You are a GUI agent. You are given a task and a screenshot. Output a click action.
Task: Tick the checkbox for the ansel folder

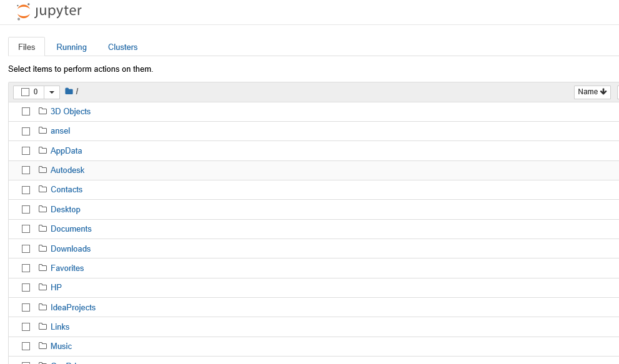pyautogui.click(x=26, y=131)
